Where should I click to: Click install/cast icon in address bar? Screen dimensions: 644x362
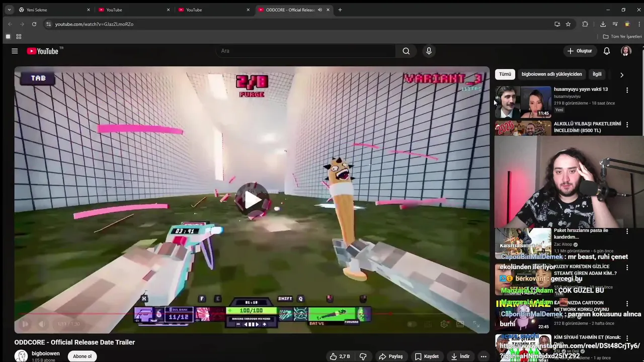tap(557, 24)
